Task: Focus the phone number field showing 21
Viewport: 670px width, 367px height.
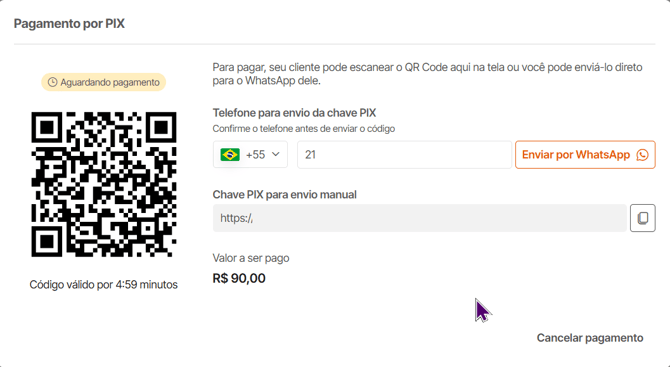Action: coord(404,155)
